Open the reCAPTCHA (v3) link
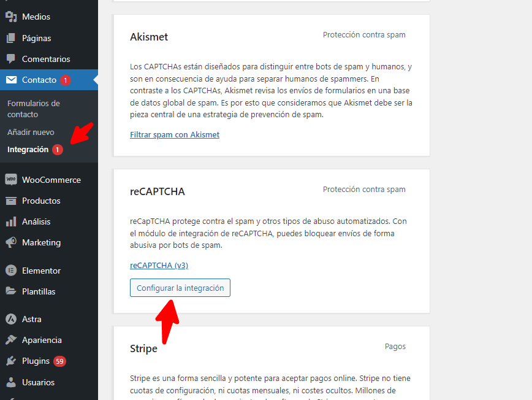 pos(159,265)
